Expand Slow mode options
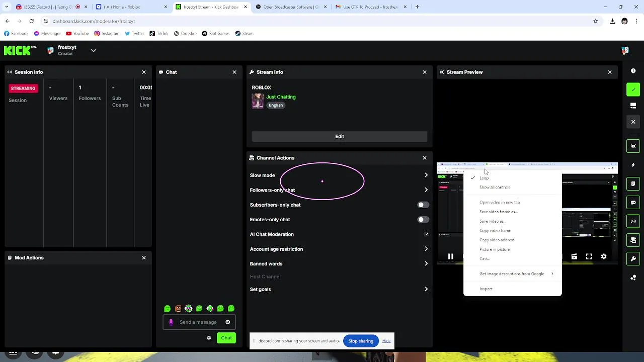The width and height of the screenshot is (644, 362). (x=426, y=175)
